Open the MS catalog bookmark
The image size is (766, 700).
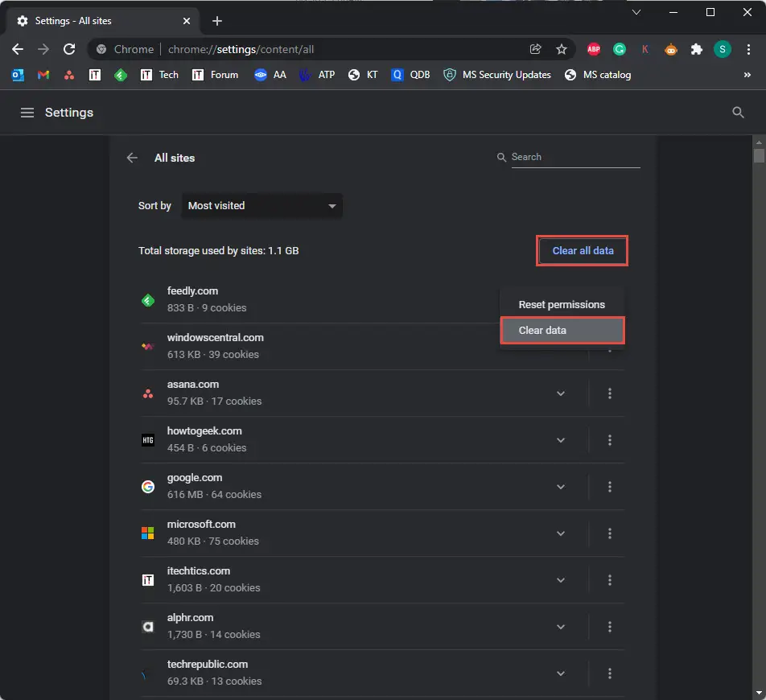coord(598,75)
